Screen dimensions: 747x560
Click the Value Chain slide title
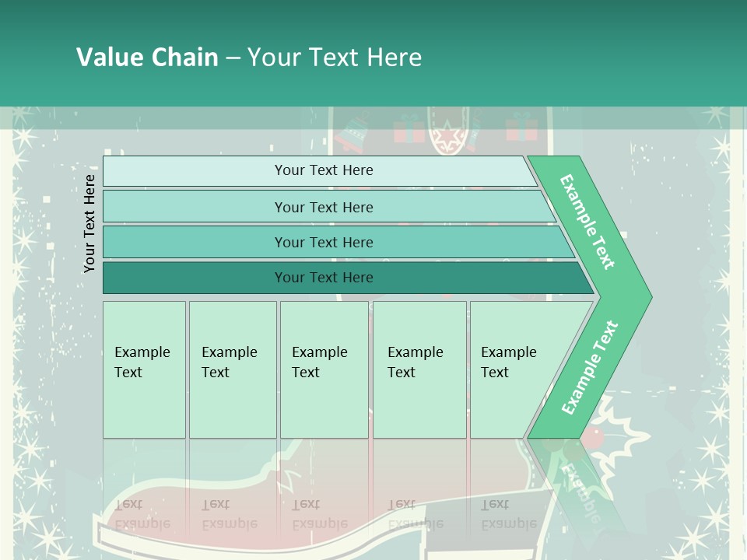point(249,58)
